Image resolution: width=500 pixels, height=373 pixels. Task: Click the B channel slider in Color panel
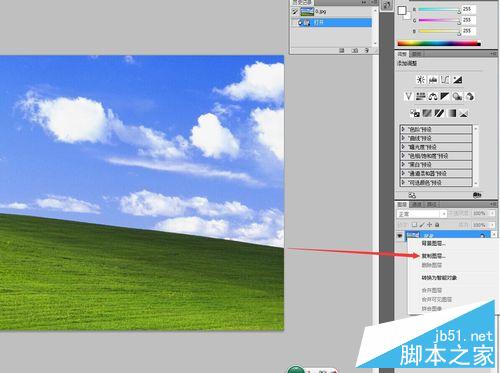[439, 31]
